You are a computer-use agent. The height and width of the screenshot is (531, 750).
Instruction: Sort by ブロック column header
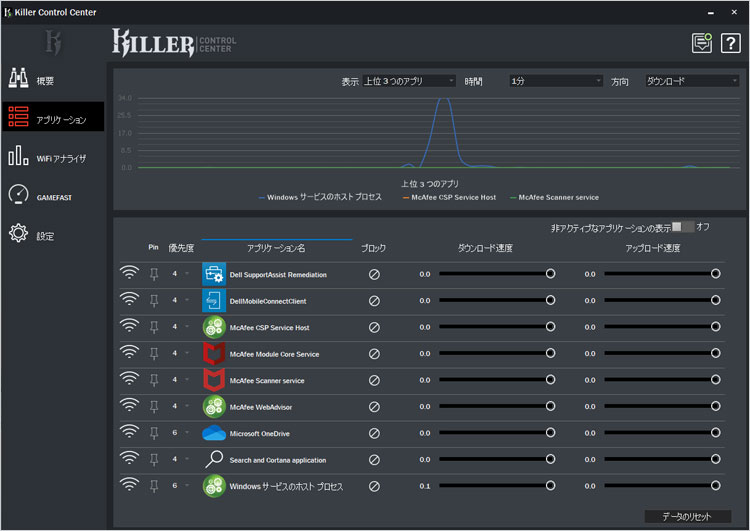point(373,248)
